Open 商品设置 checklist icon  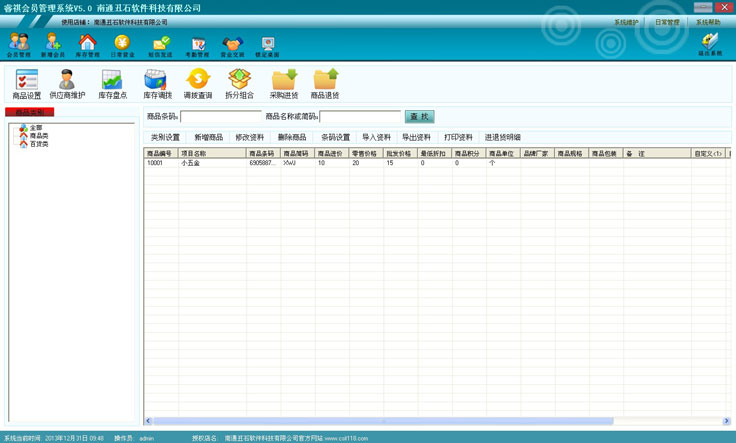(27, 84)
